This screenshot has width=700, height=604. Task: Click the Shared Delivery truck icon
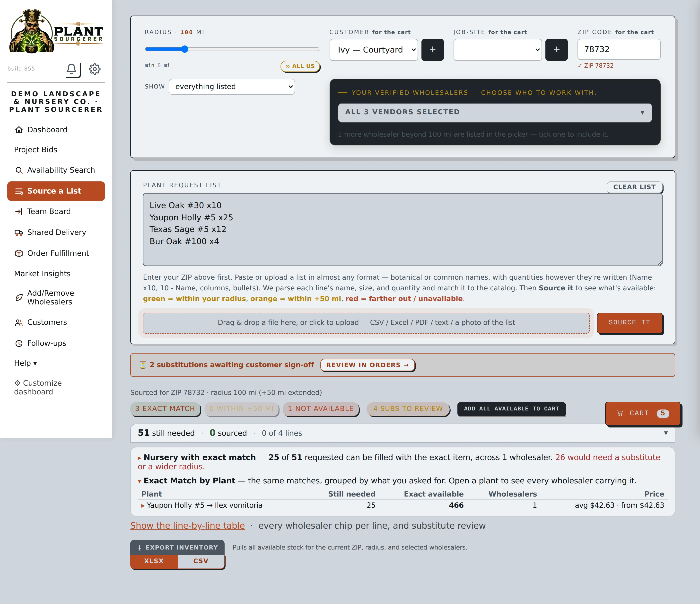(x=19, y=232)
